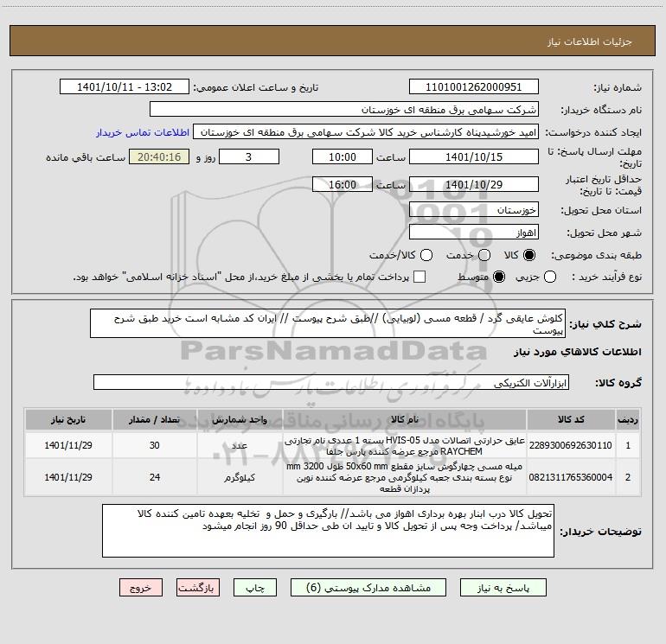Click item code 2289300692630110
The image size is (666, 644).
(x=571, y=445)
